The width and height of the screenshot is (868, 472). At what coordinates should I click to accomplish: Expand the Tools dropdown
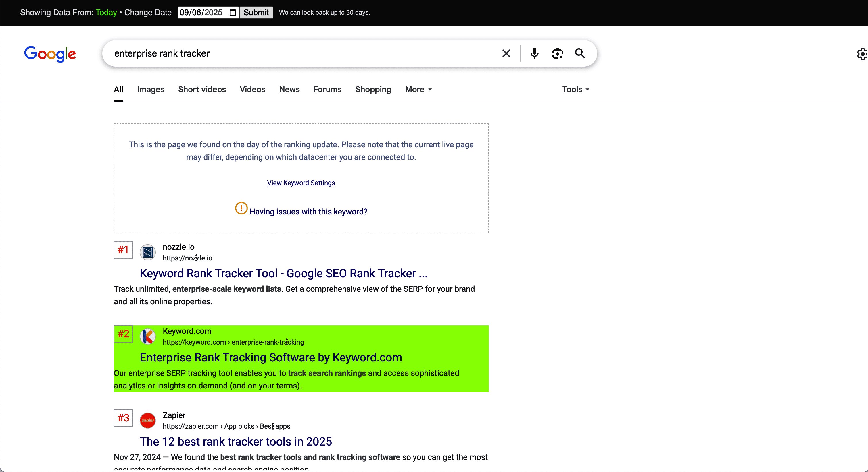coord(575,90)
